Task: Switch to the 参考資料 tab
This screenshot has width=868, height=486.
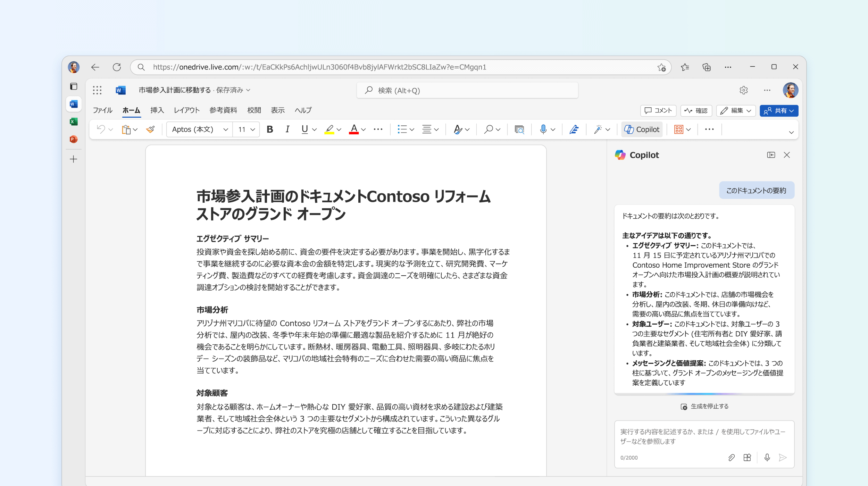Action: (223, 110)
